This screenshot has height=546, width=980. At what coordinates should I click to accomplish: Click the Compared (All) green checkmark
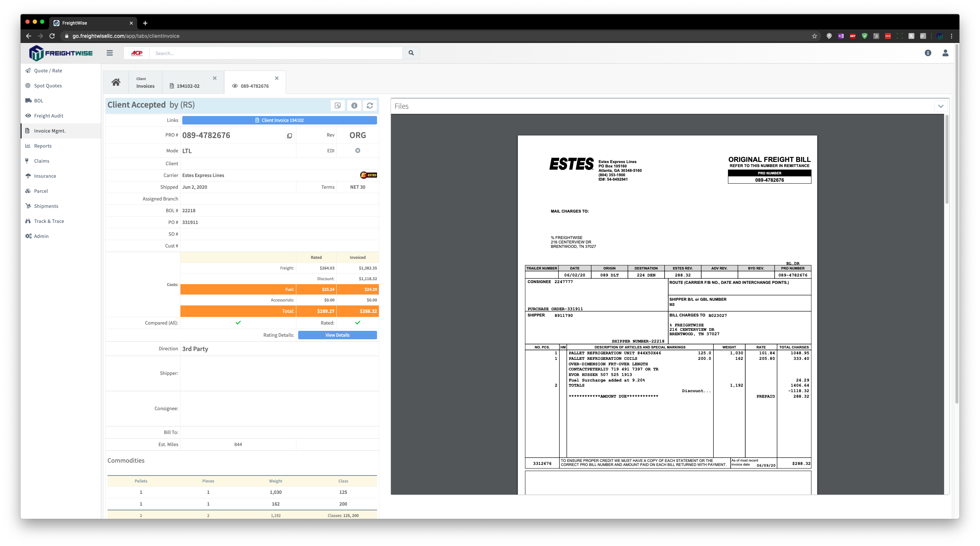point(238,322)
